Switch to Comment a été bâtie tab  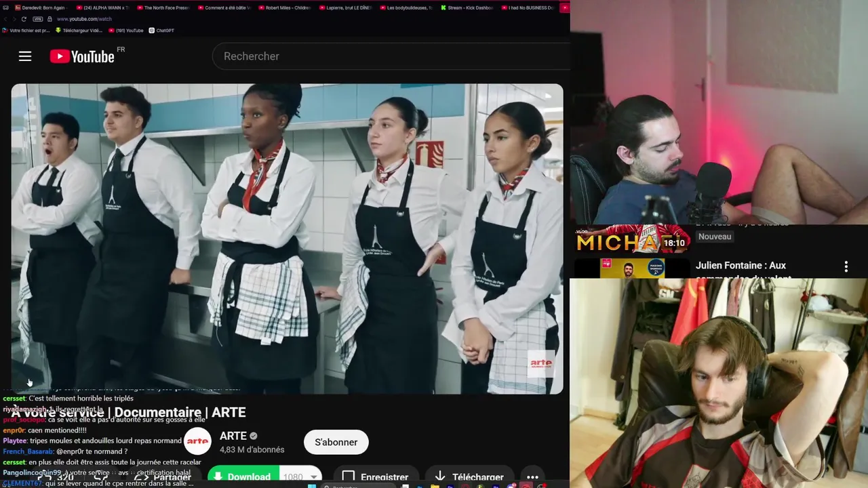click(226, 7)
